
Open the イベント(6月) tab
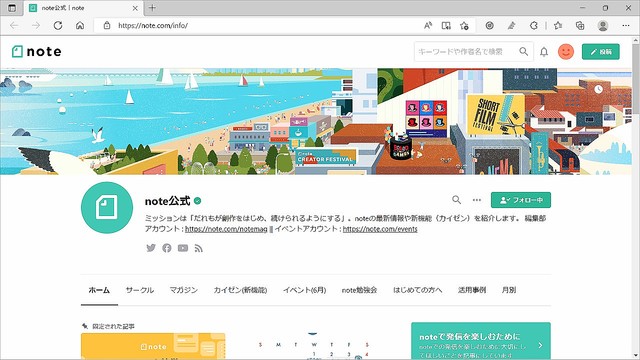pos(304,290)
